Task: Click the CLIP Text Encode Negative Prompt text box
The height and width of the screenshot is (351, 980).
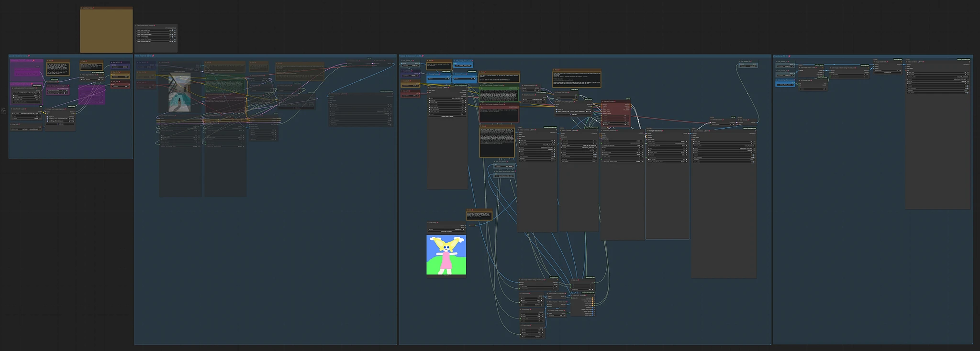Action: [499, 112]
